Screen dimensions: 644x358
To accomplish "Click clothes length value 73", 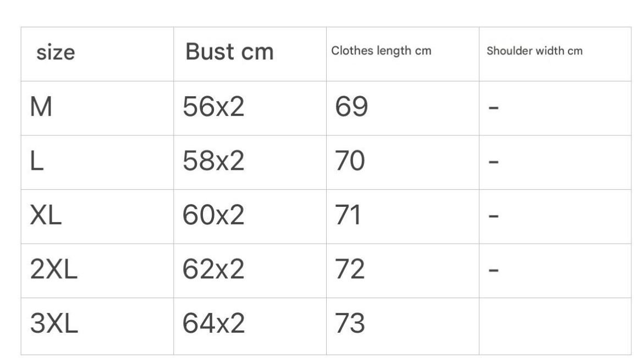I will tap(350, 325).
